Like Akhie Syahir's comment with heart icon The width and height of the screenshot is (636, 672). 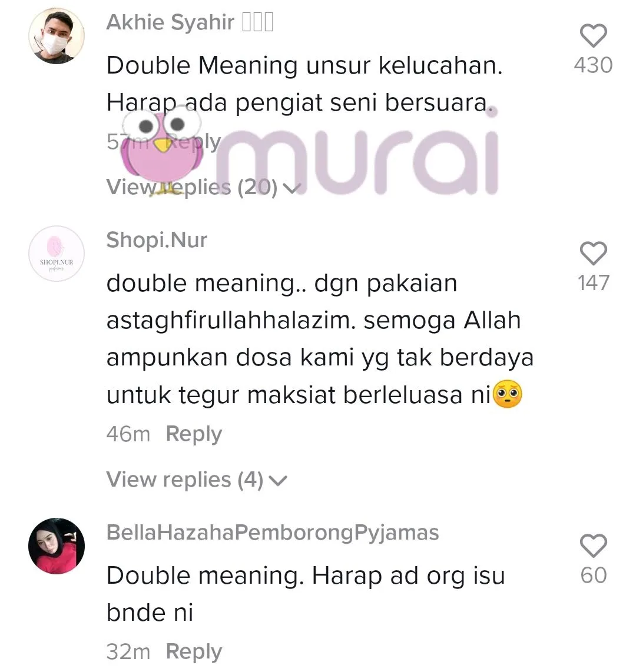[593, 35]
